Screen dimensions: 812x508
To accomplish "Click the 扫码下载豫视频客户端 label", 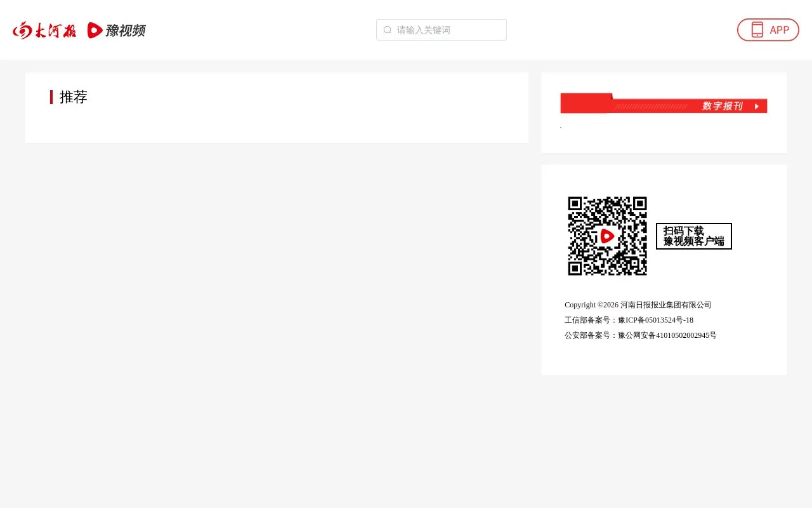I will pyautogui.click(x=694, y=236).
